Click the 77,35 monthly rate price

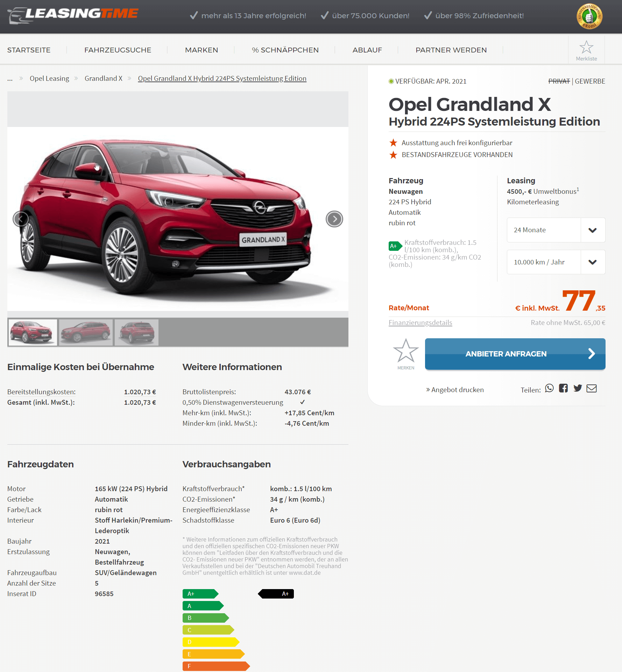pos(584,301)
